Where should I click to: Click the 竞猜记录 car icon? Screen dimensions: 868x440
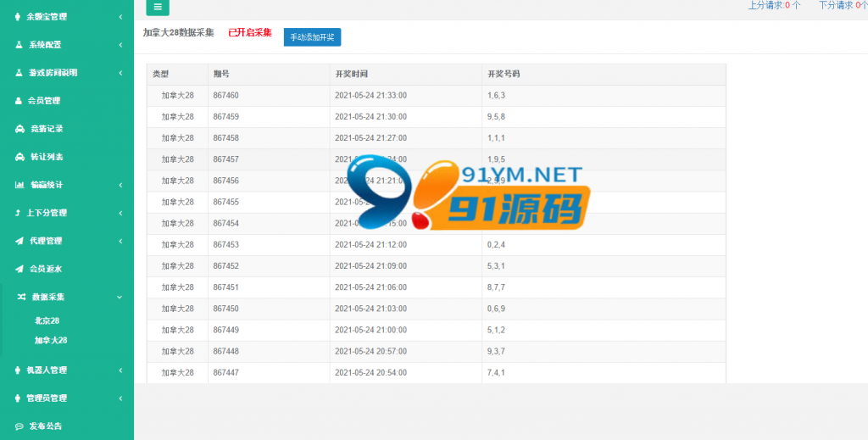point(20,129)
